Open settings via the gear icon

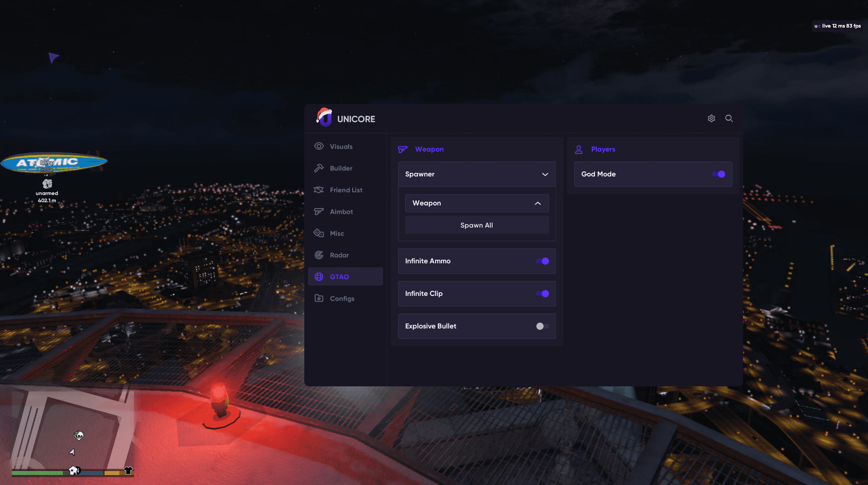pos(711,119)
